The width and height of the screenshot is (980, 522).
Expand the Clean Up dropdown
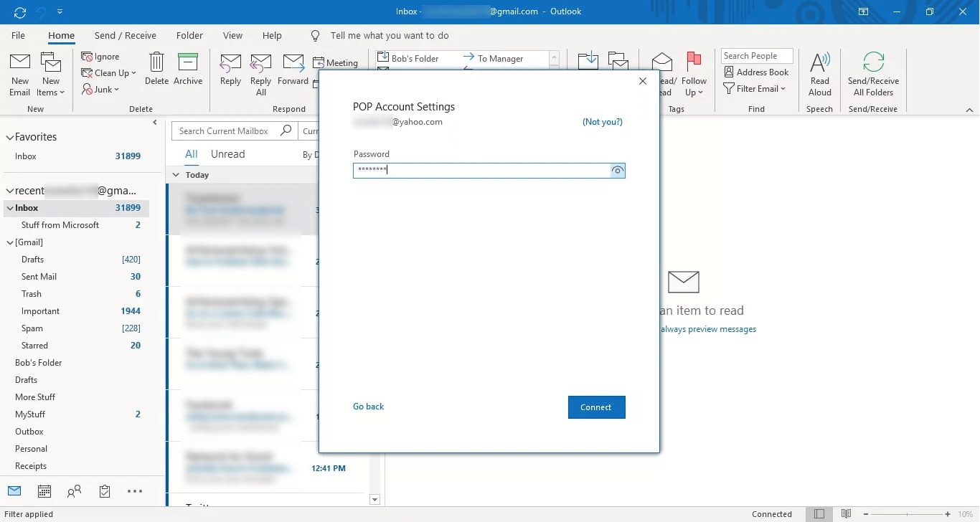108,72
